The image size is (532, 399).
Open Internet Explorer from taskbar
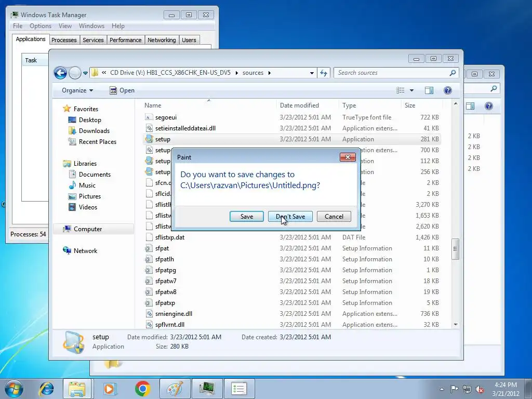coord(46,389)
